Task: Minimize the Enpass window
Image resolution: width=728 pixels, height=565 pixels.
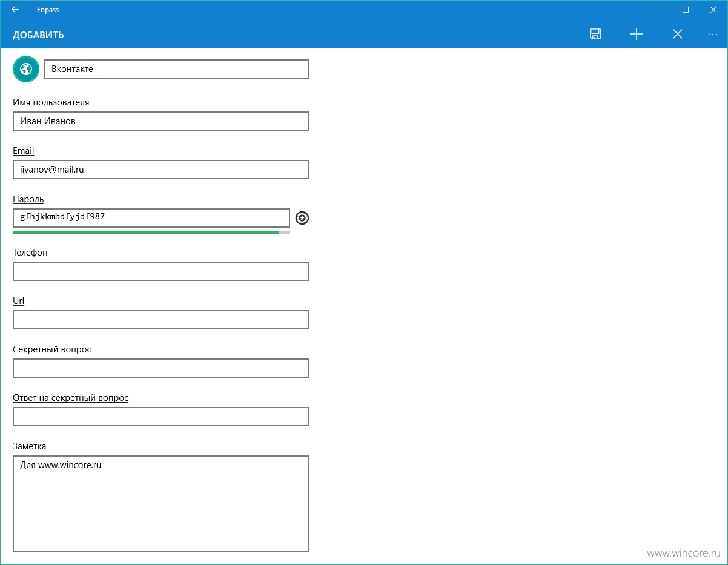Action: click(x=657, y=10)
